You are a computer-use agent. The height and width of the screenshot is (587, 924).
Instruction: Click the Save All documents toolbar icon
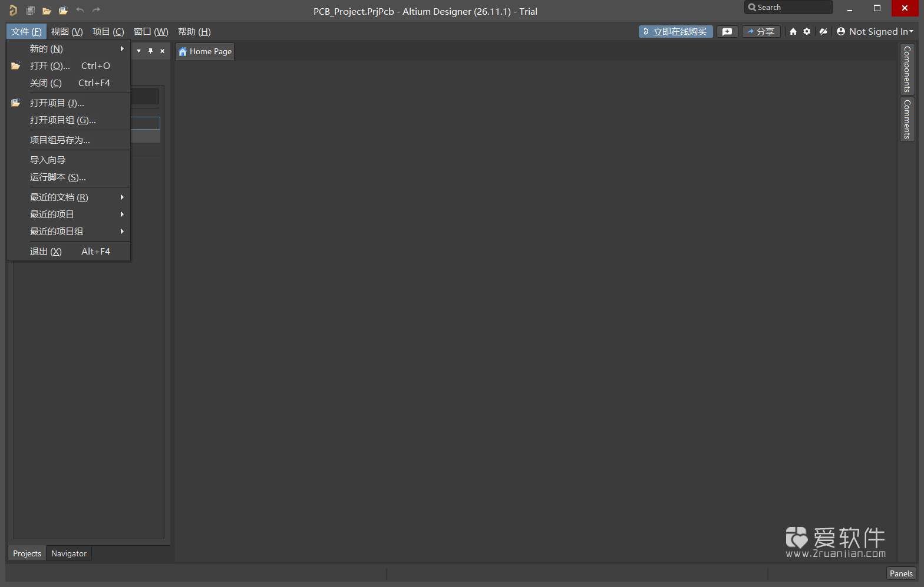pyautogui.click(x=31, y=11)
